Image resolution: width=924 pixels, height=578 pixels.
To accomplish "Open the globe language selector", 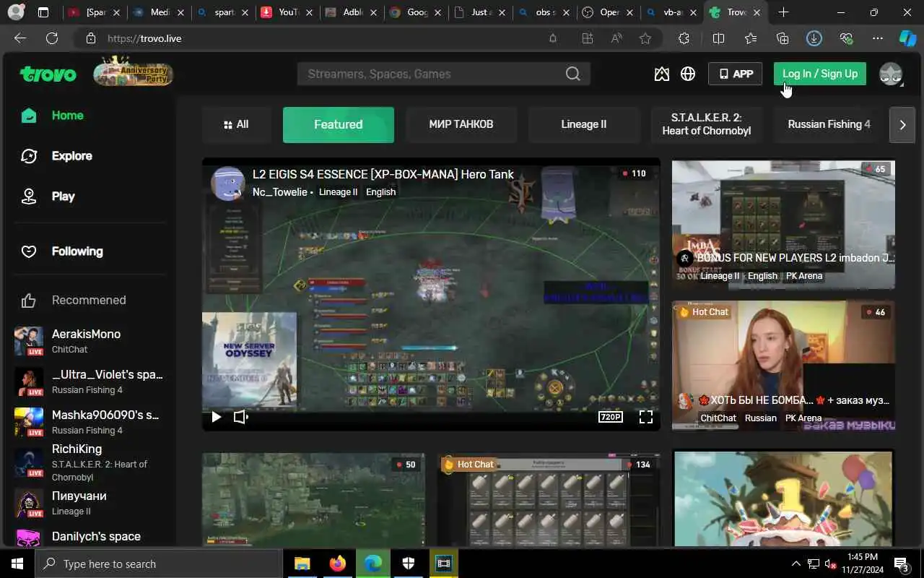I will coord(688,74).
